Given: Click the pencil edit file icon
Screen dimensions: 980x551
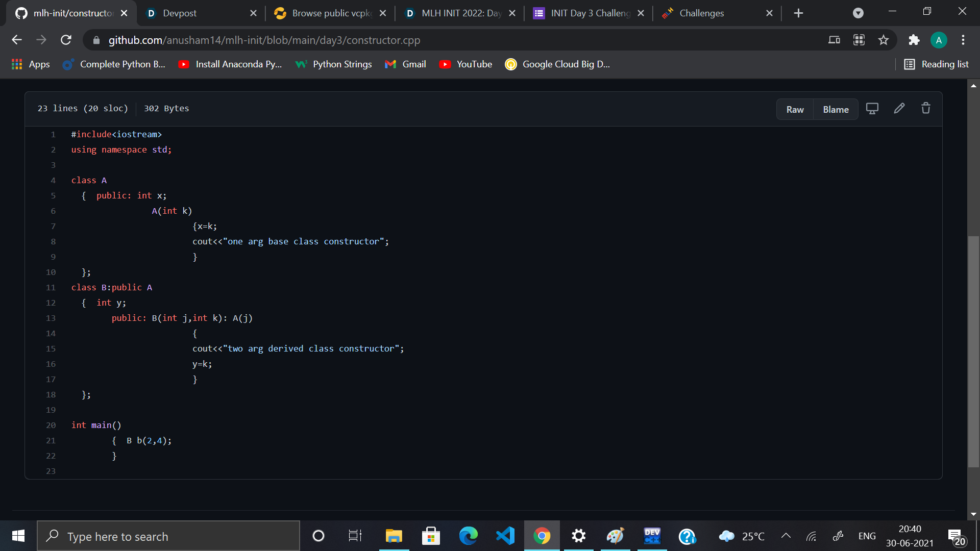Looking at the screenshot, I should click(x=899, y=108).
